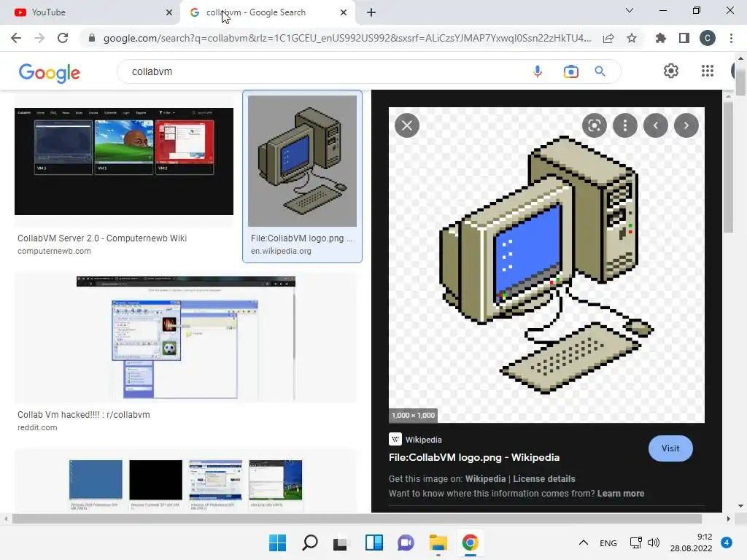Click the address bar URL
This screenshot has width=747, height=560.
pos(347,38)
